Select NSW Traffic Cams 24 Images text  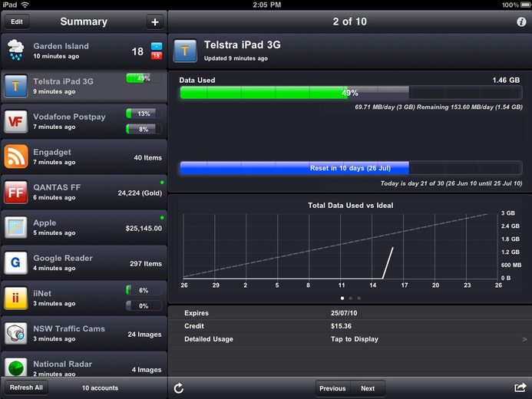pyautogui.click(x=144, y=335)
